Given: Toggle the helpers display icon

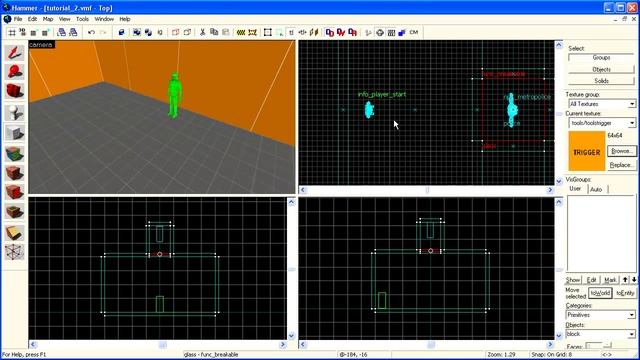Looking at the screenshot, I should click(380, 32).
